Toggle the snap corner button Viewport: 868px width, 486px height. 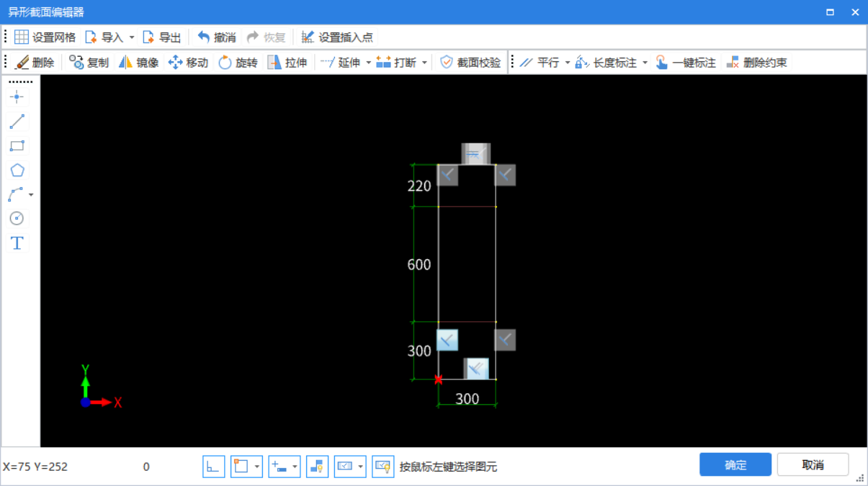[241, 467]
